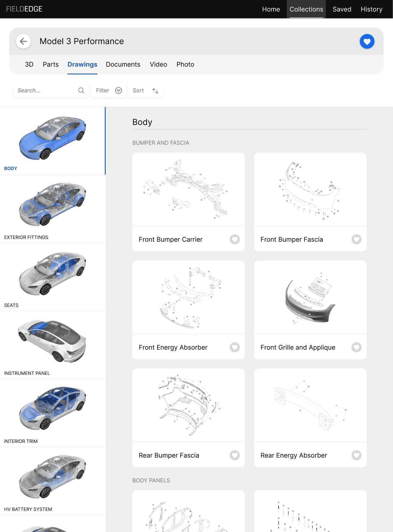
Task: Click the BODY PANELS section heading
Action: 151,481
